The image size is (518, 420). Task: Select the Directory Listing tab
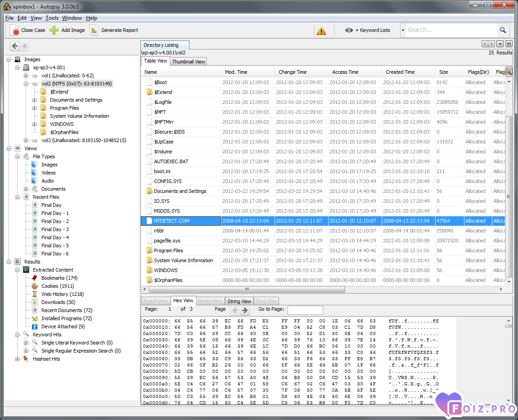pyautogui.click(x=165, y=45)
